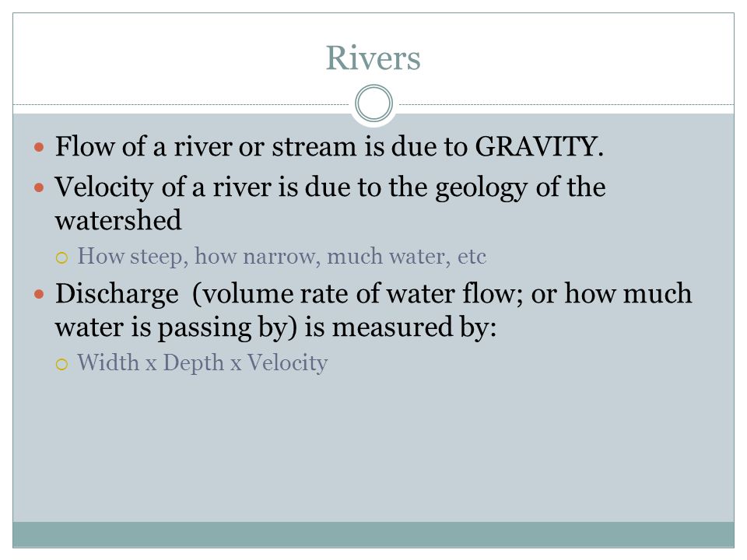Click the Rivers slide title
Screen dimensions: 747x560
[x=373, y=58]
